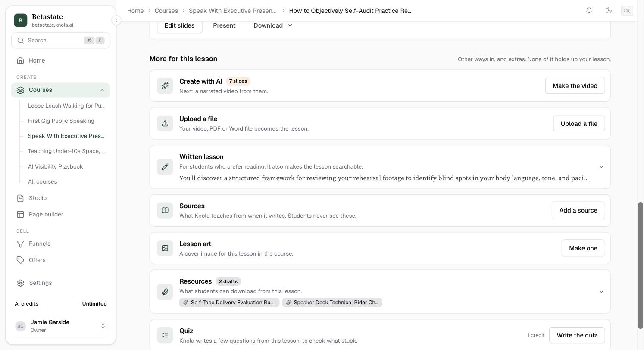This screenshot has width=644, height=350.
Task: Go to Courses breadcrumb link
Action: (x=166, y=11)
